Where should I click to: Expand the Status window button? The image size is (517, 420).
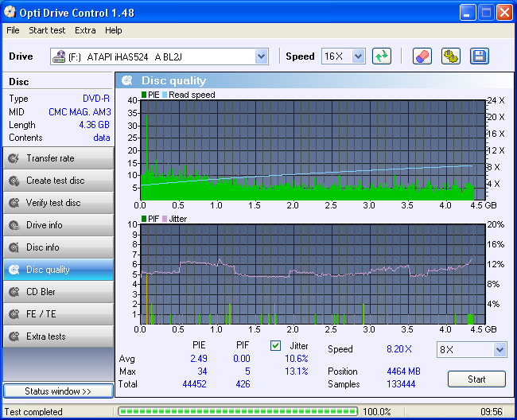click(58, 391)
